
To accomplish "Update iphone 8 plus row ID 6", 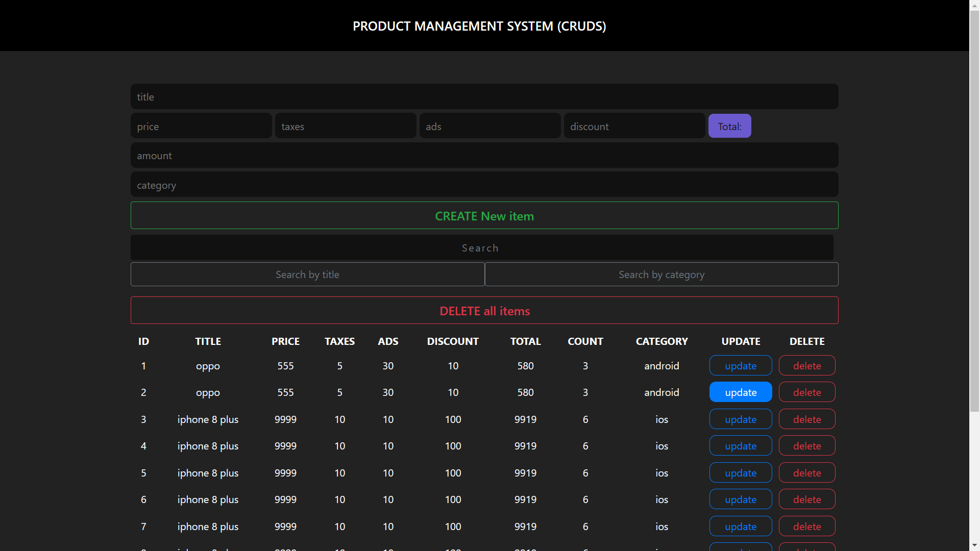I will coord(741,499).
